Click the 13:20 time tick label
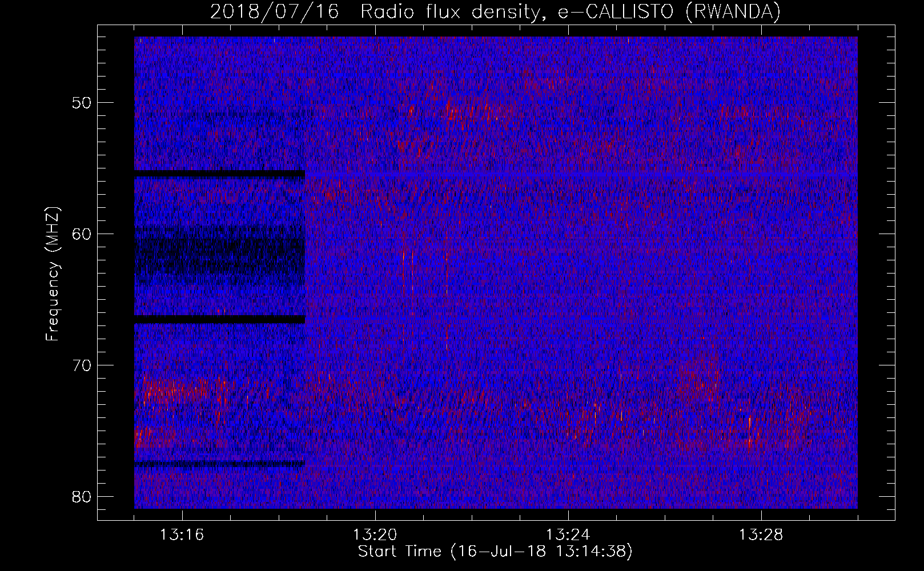 point(375,535)
